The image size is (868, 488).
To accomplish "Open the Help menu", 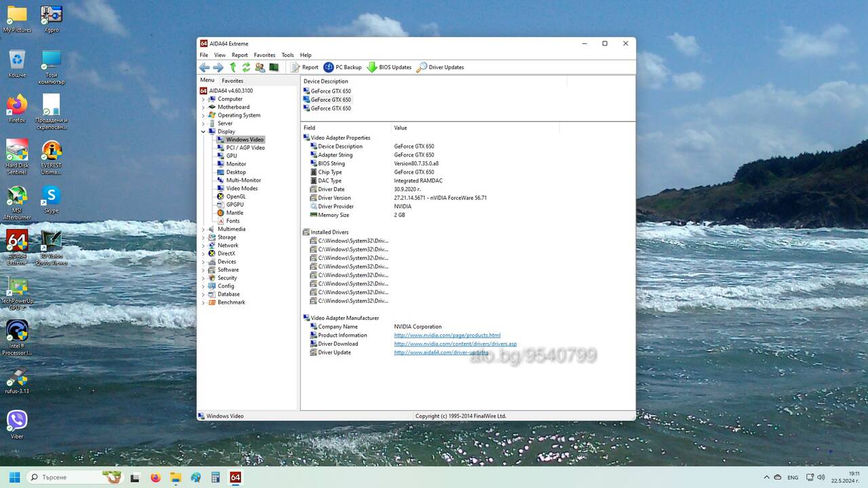I will (x=306, y=55).
